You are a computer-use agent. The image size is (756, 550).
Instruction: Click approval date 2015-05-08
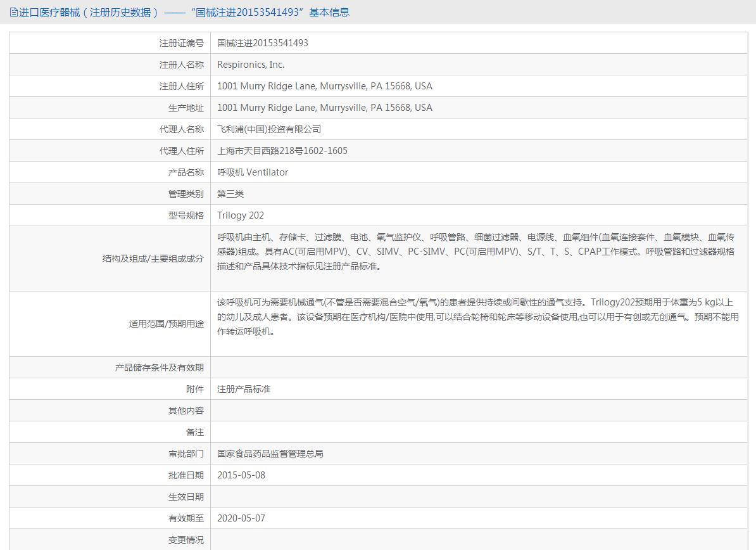(241, 475)
